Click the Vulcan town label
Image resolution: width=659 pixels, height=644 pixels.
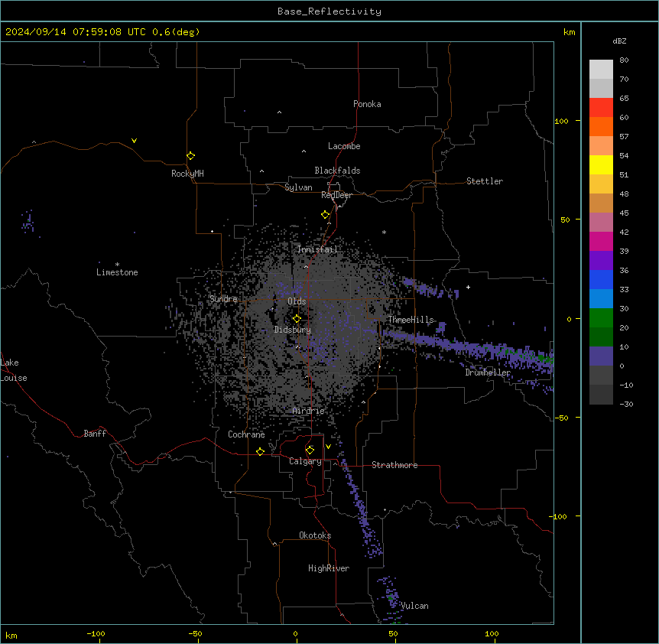coord(415,606)
